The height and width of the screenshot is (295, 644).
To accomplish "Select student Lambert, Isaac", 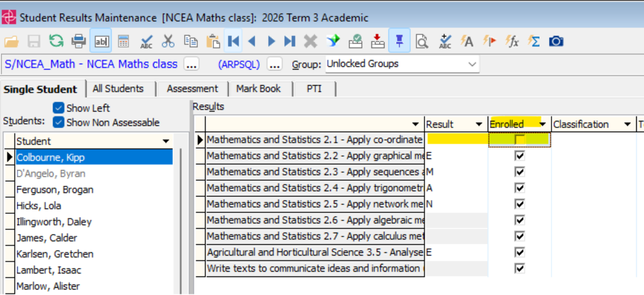I will point(94,270).
